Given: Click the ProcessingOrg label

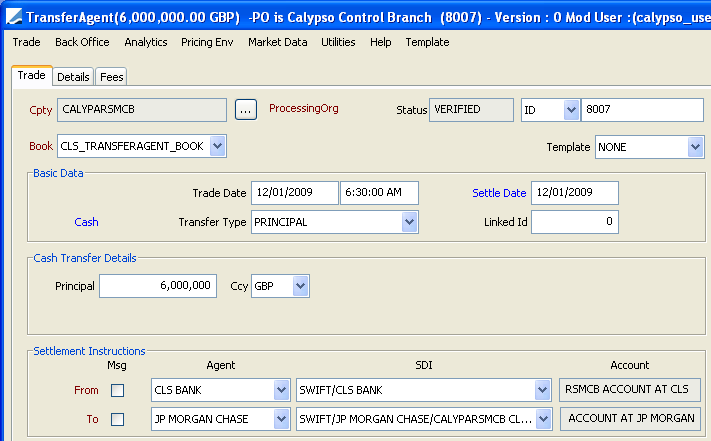Looking at the screenshot, I should [304, 108].
